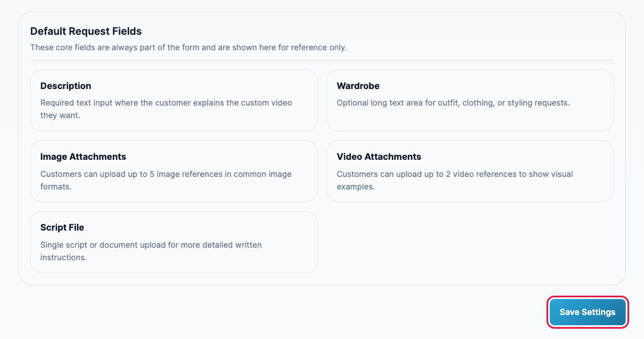The image size is (644, 339).
Task: Select the Default Request Fields heading
Action: (86, 31)
